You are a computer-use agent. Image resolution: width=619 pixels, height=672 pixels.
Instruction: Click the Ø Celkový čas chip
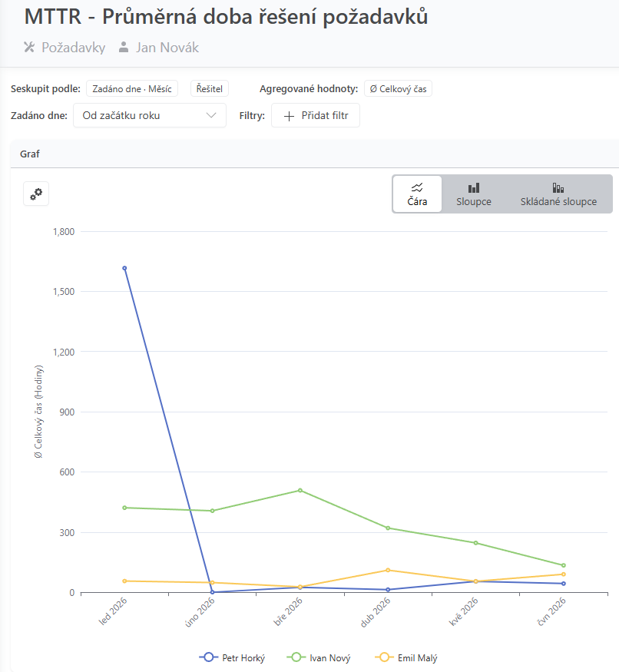pos(399,89)
